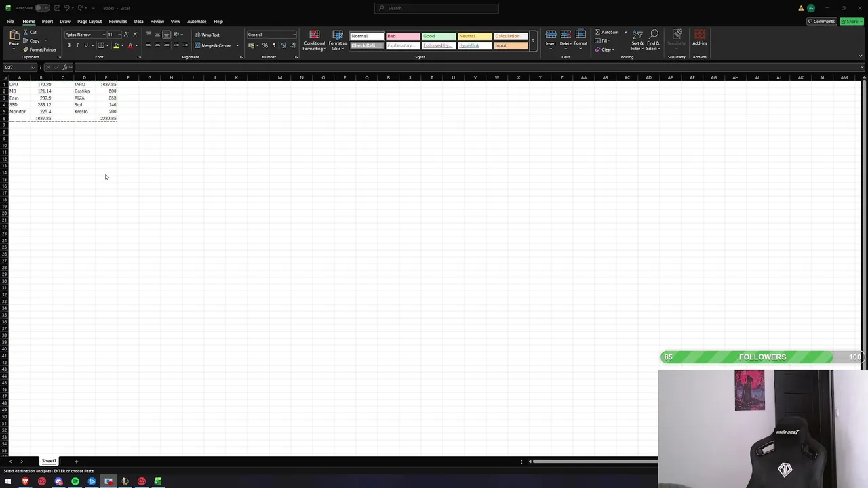
Task: Click the Redo arrow icon
Action: coord(80,8)
